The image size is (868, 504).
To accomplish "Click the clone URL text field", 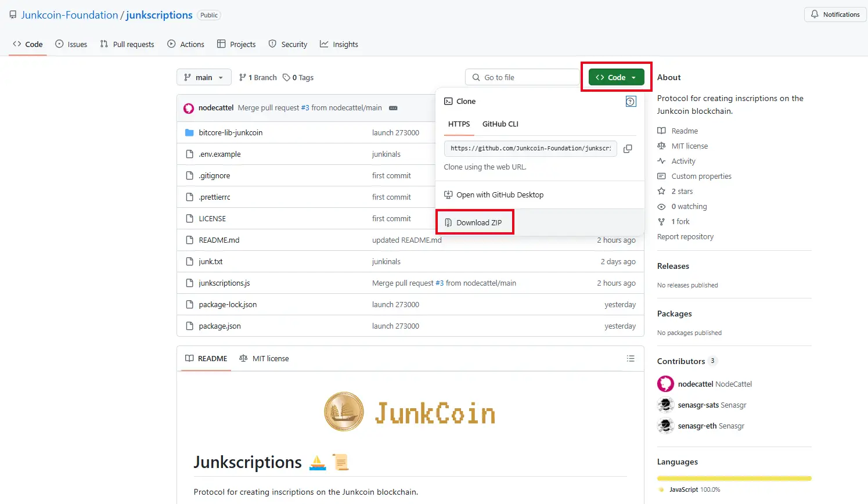I will (531, 149).
